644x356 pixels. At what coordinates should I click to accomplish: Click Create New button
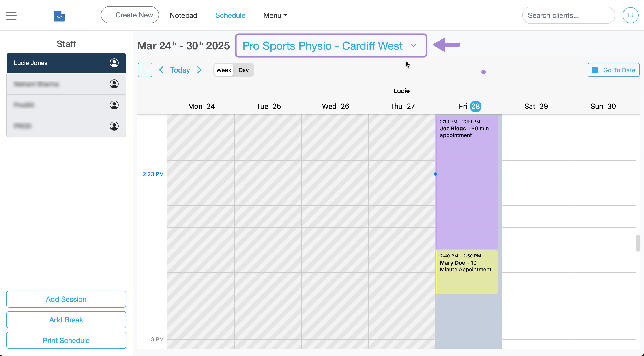click(130, 15)
